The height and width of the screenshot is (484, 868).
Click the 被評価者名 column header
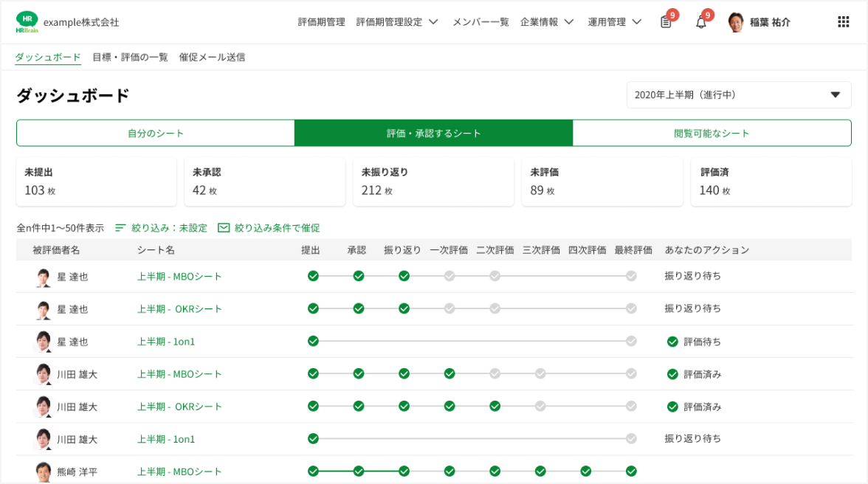pos(56,250)
